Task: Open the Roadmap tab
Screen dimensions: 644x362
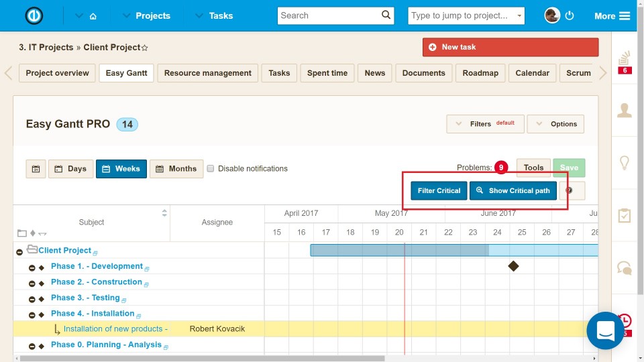Action: click(480, 73)
